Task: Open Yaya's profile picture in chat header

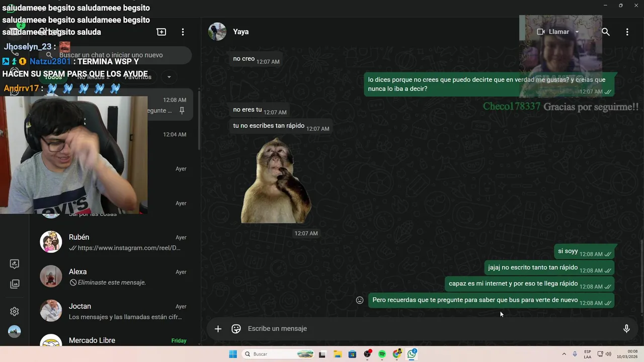Action: (x=217, y=31)
